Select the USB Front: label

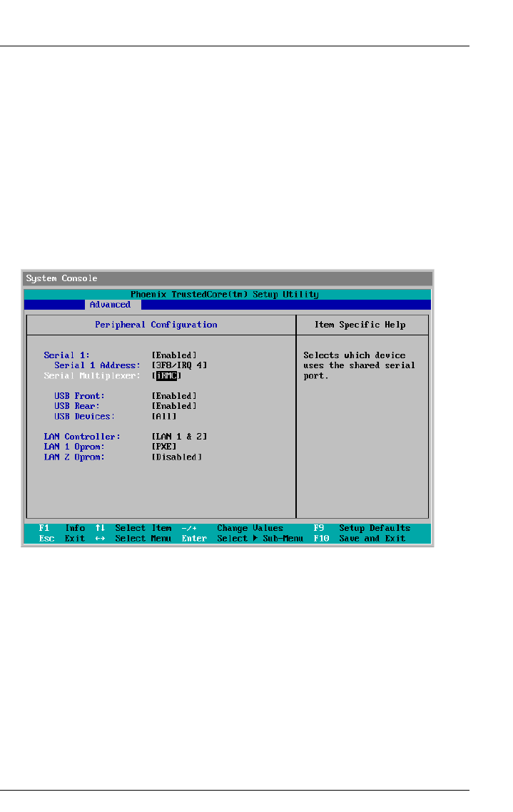pos(80,395)
